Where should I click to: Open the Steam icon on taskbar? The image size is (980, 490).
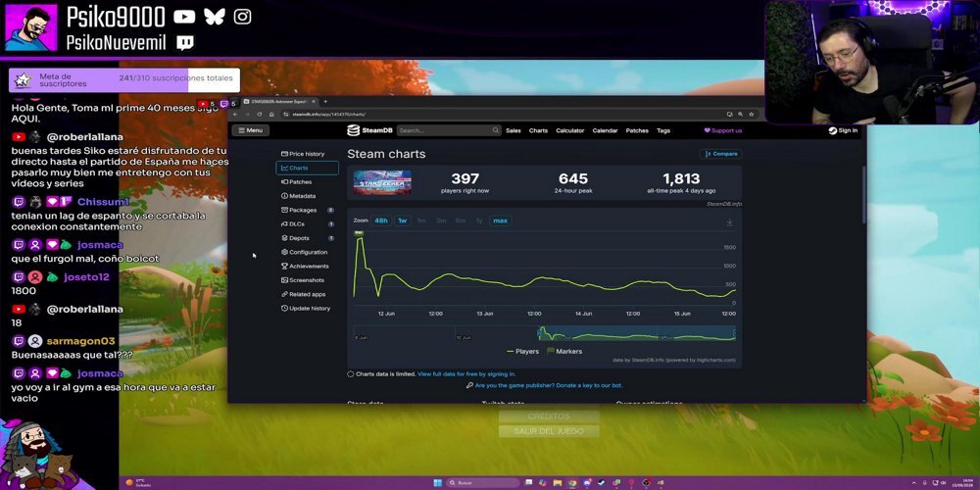(x=602, y=482)
